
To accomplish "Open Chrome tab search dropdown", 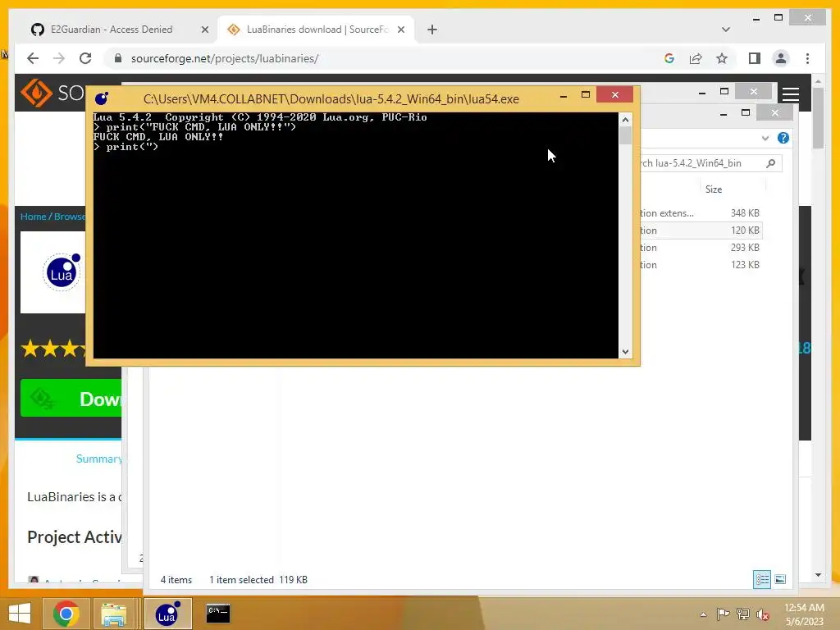I will tap(726, 30).
